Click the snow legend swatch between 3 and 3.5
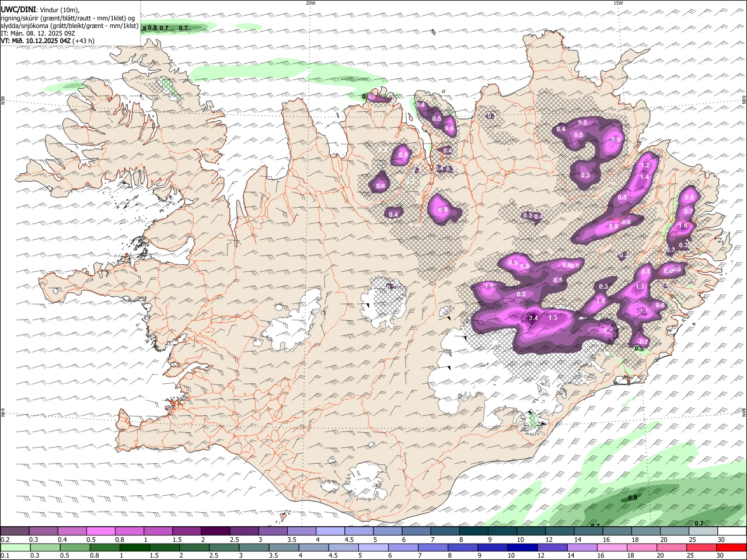The height and width of the screenshot is (560, 747). [x=273, y=531]
